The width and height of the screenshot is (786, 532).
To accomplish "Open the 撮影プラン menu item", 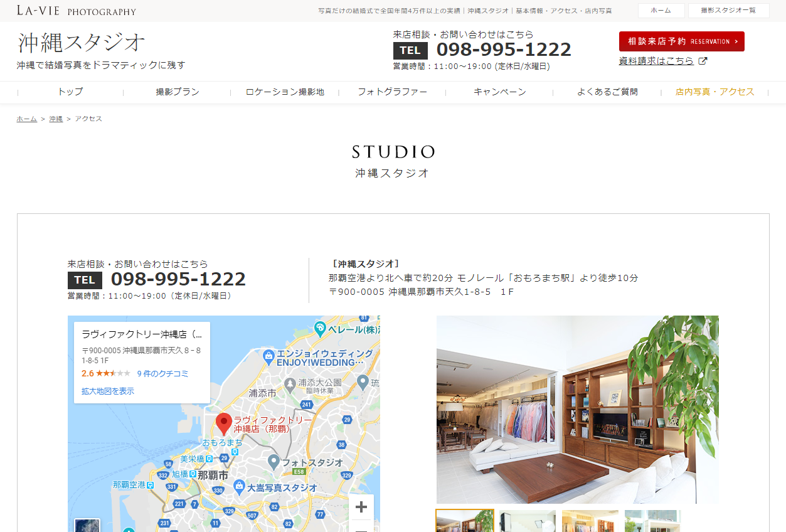I will 178,92.
